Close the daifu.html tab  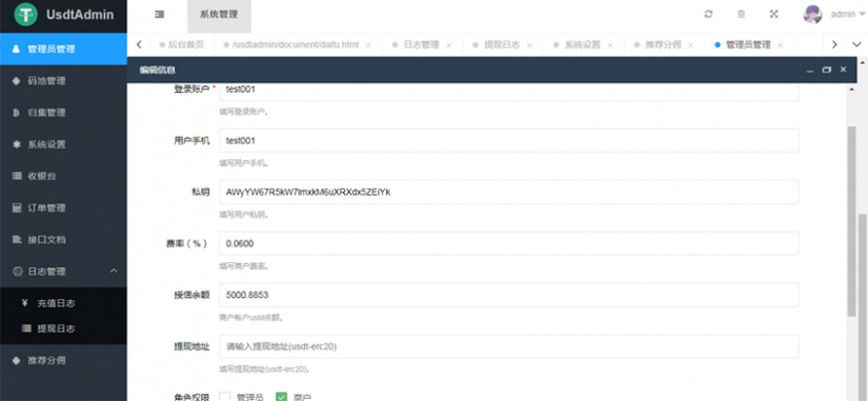coord(369,45)
